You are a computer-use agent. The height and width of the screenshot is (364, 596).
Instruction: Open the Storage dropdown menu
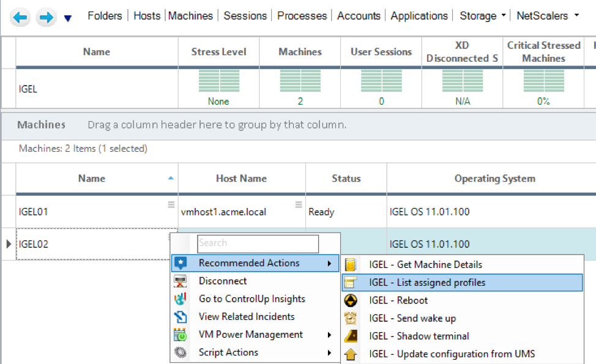(x=482, y=16)
